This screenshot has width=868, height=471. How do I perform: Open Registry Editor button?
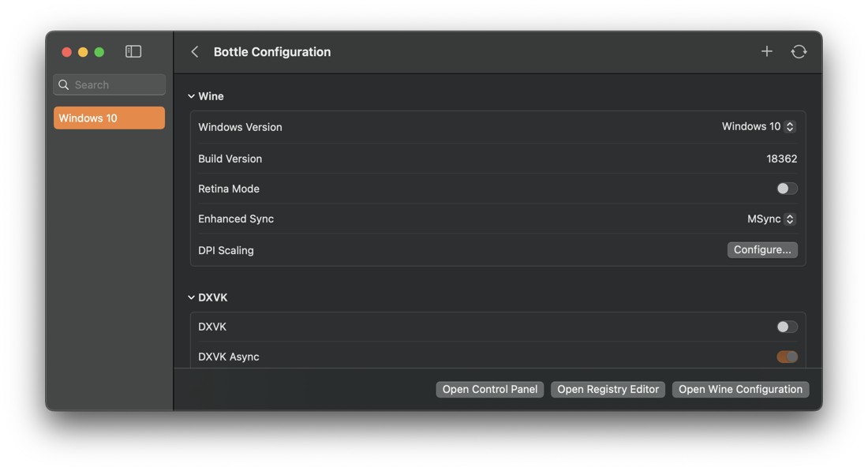[608, 389]
